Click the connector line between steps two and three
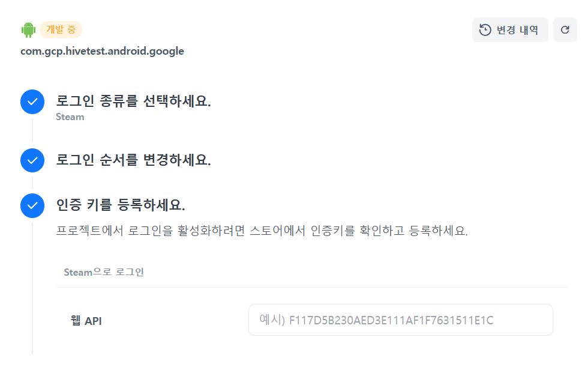 click(32, 183)
